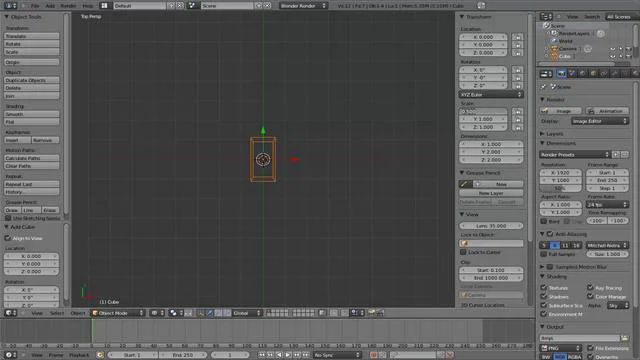Click the red record keyframe icon in timeline
The width and height of the screenshot is (640, 360).
click(373, 355)
